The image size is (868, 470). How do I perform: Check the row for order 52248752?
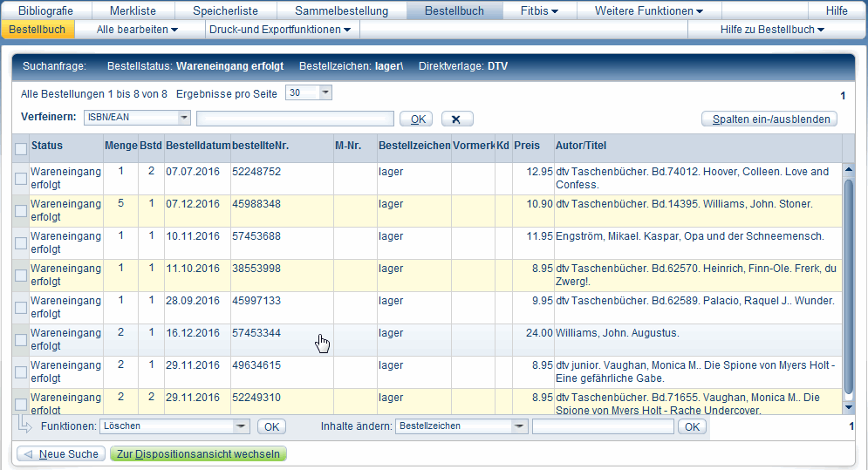pos(21,179)
